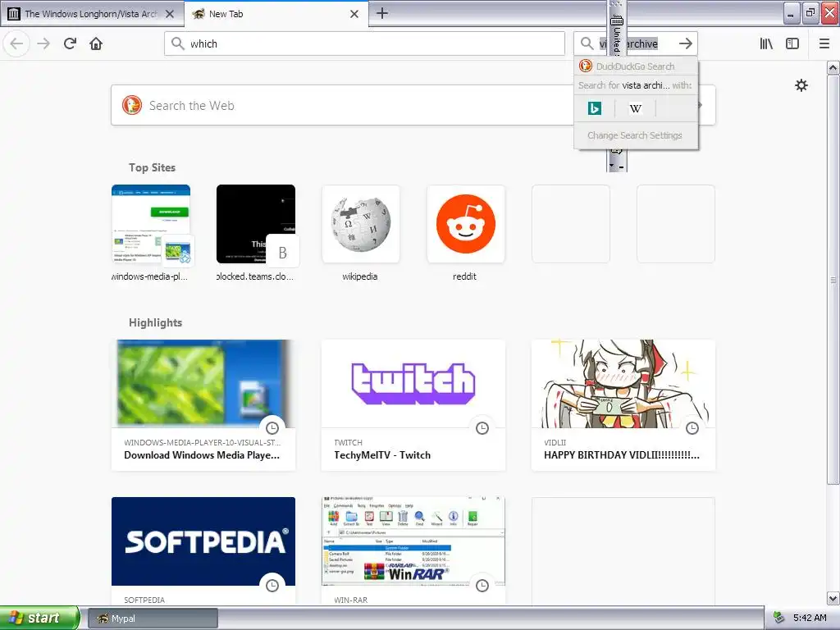Click the wikipedia label under tile
Viewport: 840px width, 630px height.
[x=360, y=277]
